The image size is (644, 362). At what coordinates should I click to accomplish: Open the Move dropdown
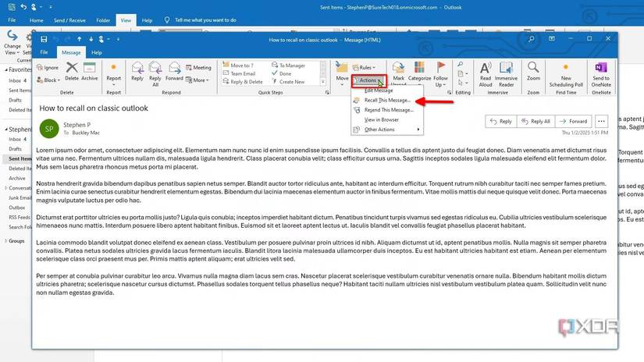[342, 74]
